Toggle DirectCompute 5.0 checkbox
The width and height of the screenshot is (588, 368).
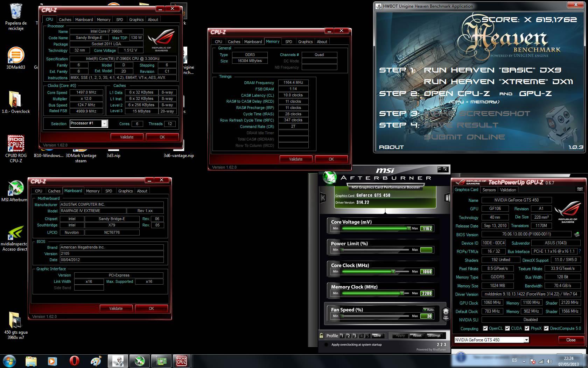(546, 328)
